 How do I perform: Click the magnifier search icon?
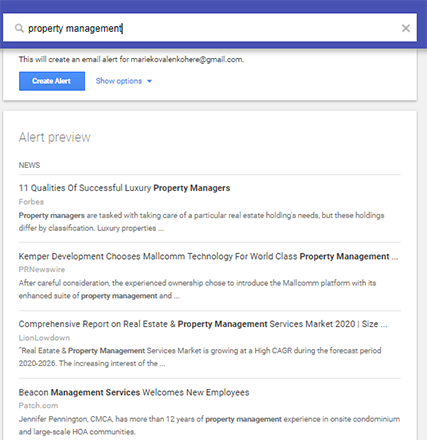(19, 28)
